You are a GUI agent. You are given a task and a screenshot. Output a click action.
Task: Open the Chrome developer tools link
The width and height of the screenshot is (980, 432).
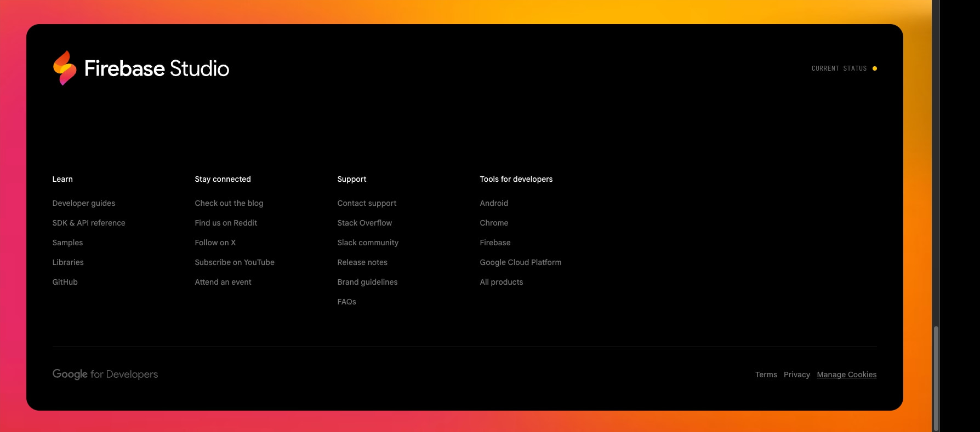click(494, 223)
